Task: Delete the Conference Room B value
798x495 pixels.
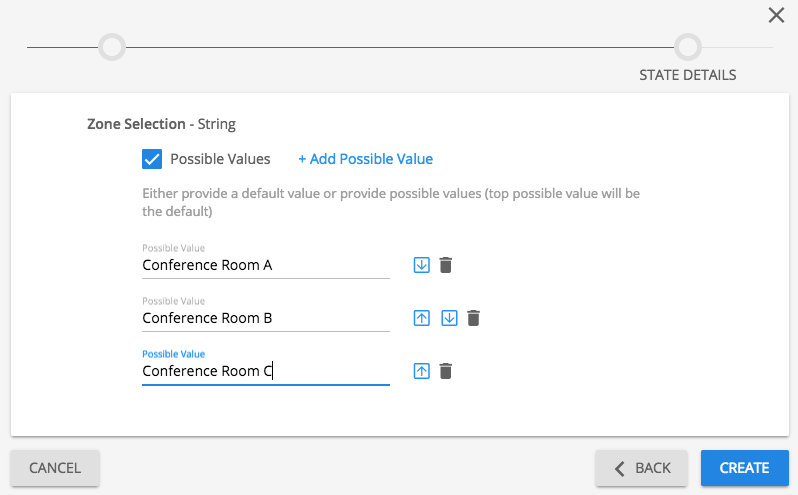Action: [x=474, y=318]
